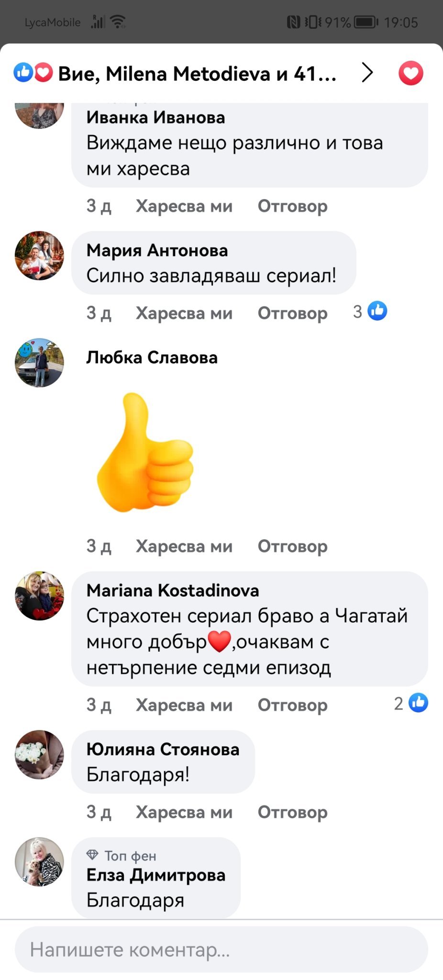Screen dimensions: 443x980
Task: Open Елза Димитрова's profile avatar
Action: [39, 862]
